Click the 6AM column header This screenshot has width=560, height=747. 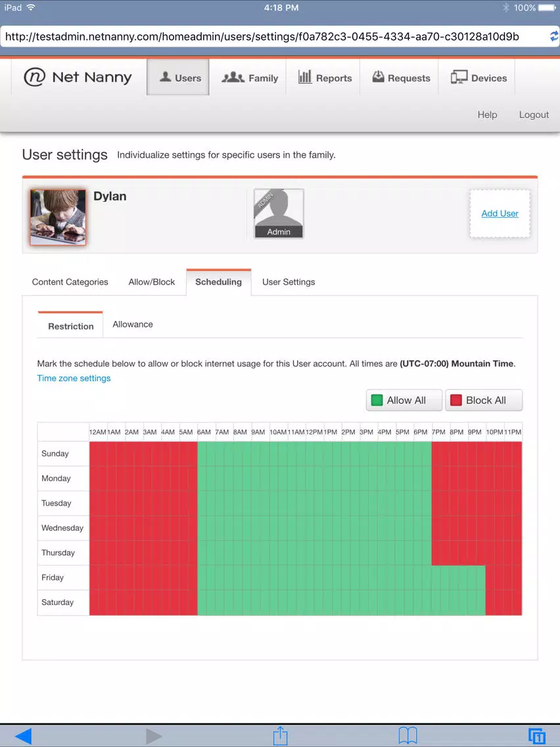[204, 432]
